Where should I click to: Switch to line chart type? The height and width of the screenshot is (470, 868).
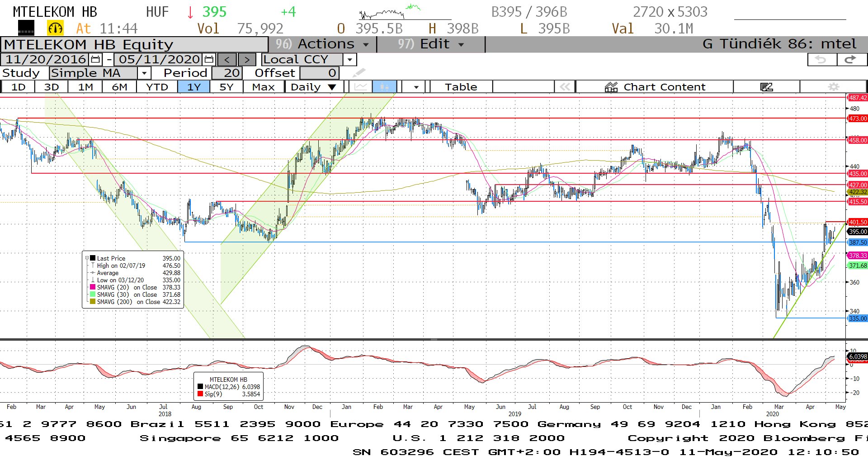[x=360, y=86]
